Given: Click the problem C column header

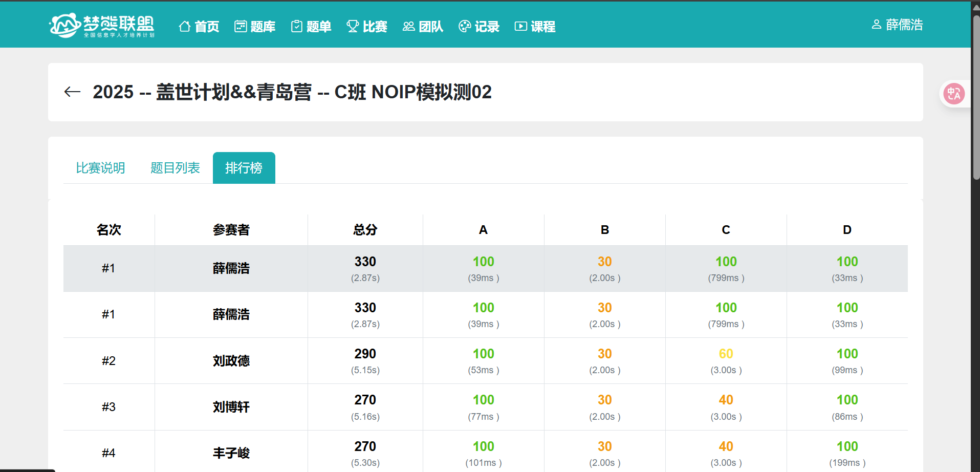Looking at the screenshot, I should (726, 230).
